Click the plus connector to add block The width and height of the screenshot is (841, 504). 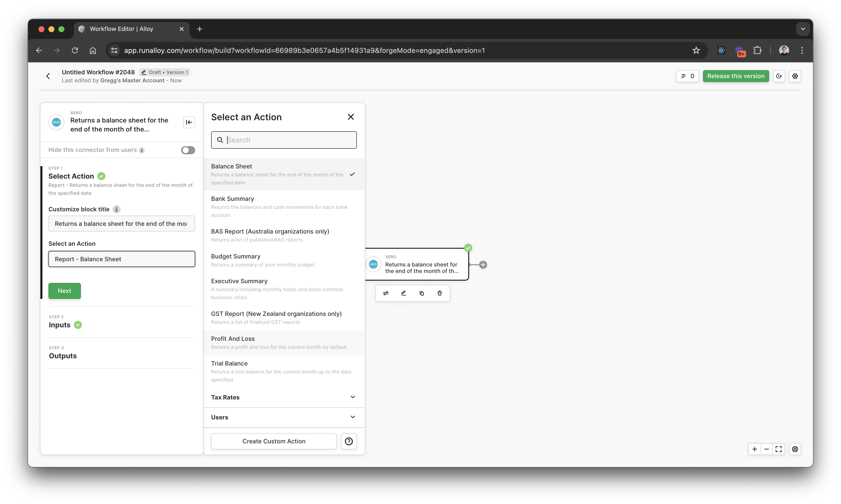tap(483, 264)
